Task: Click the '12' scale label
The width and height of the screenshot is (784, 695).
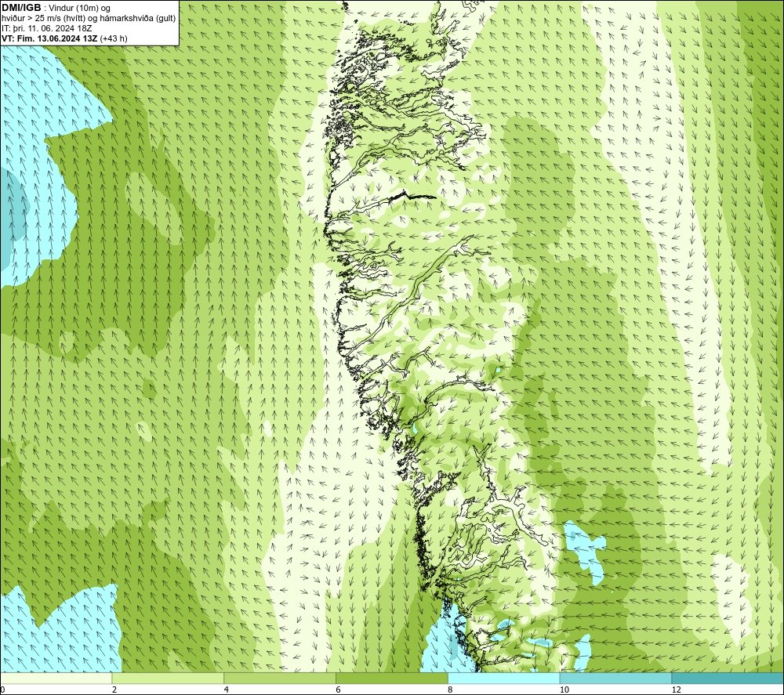Action: tap(677, 690)
